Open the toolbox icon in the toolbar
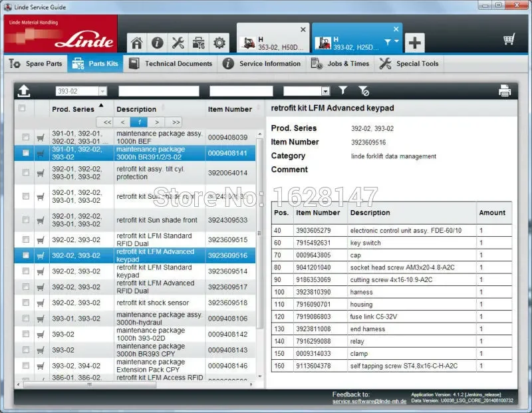This screenshot has height=413, width=532. point(198,42)
